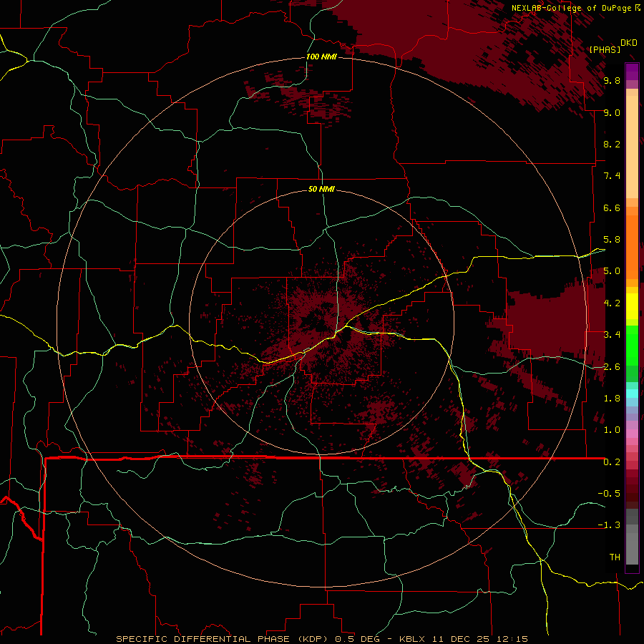This screenshot has width=644, height=644.
Task: Click the DKD label above the color bar
Action: (629, 43)
